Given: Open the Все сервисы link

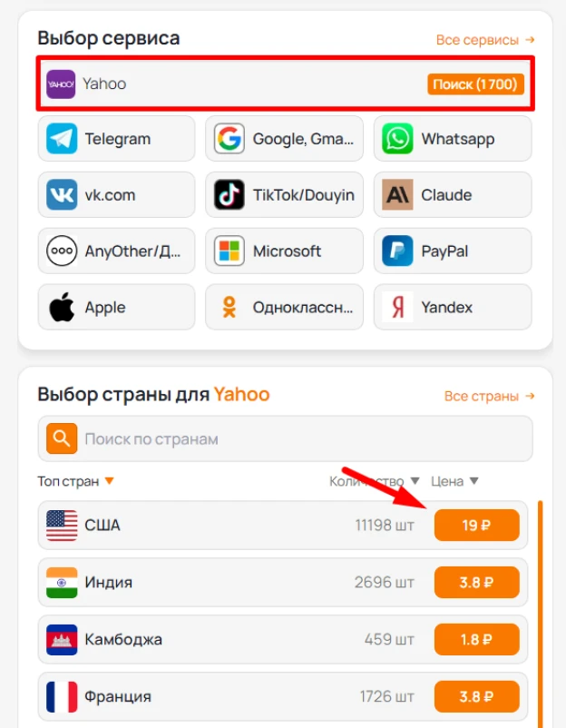Looking at the screenshot, I should click(x=485, y=40).
